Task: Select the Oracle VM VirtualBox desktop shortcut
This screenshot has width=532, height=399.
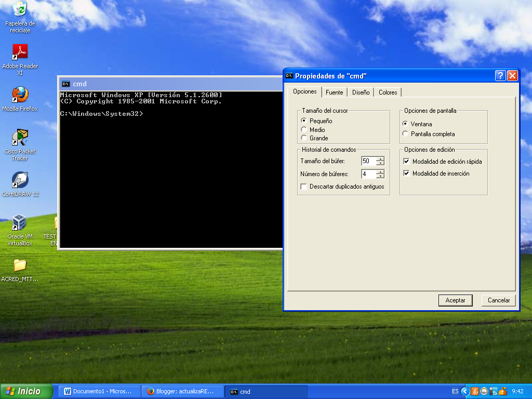Action: (x=20, y=230)
